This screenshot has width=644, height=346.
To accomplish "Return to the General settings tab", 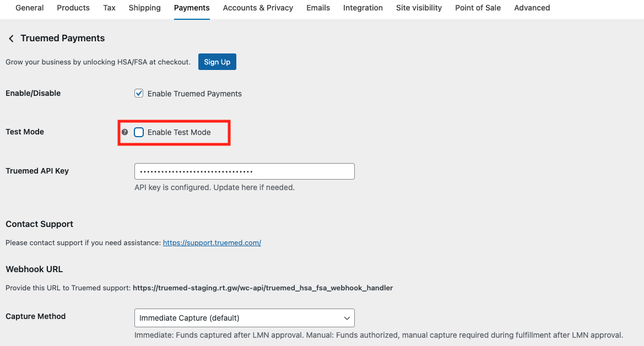I will (29, 8).
